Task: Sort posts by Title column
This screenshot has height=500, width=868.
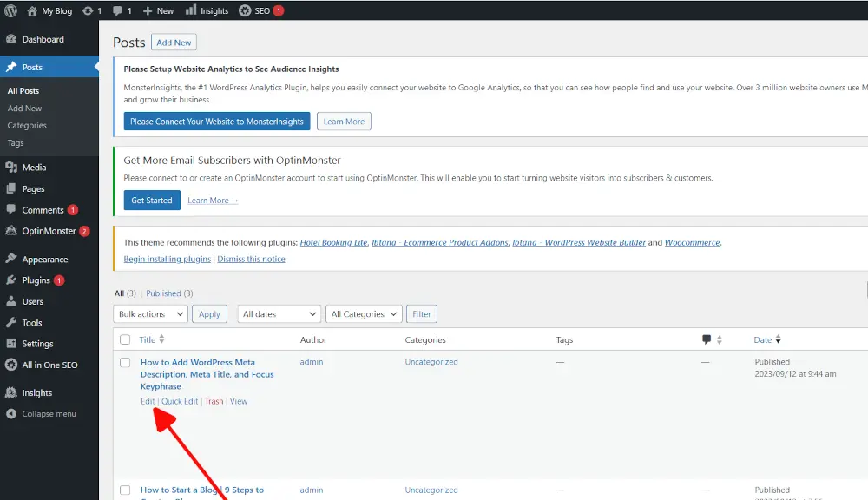Action: [151, 339]
